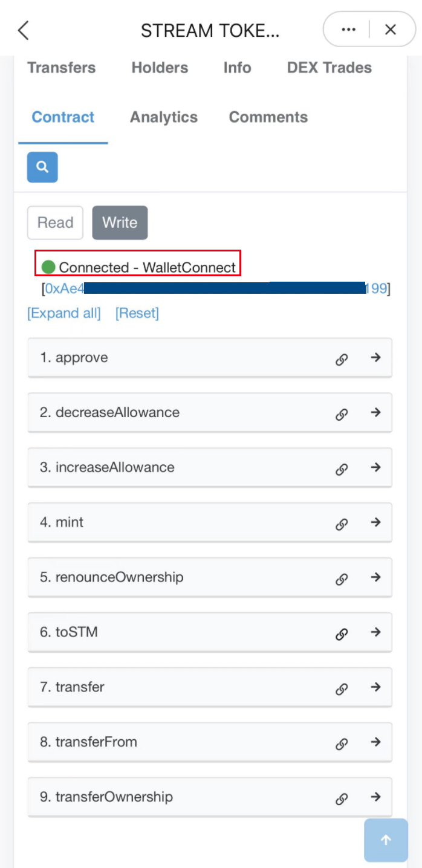Copy permalink icon for approve method

point(342,360)
